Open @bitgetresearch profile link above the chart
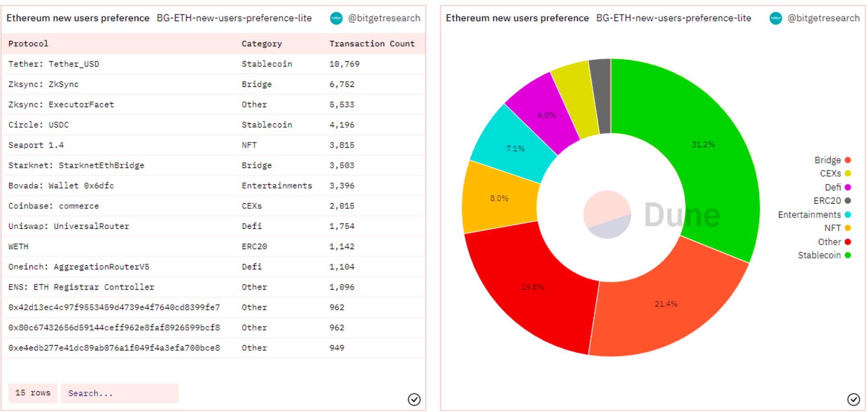This screenshot has width=868, height=412. pyautogui.click(x=823, y=18)
